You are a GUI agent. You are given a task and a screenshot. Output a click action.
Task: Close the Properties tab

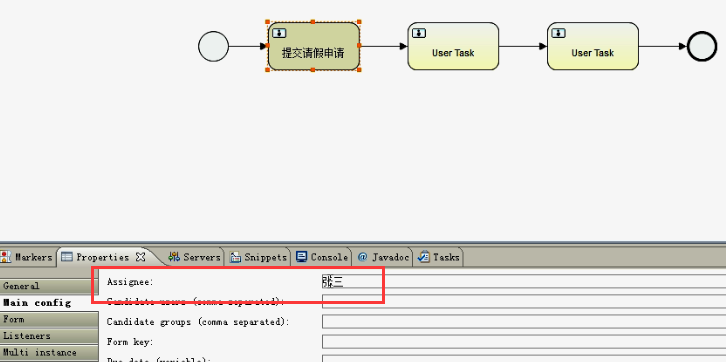point(140,256)
